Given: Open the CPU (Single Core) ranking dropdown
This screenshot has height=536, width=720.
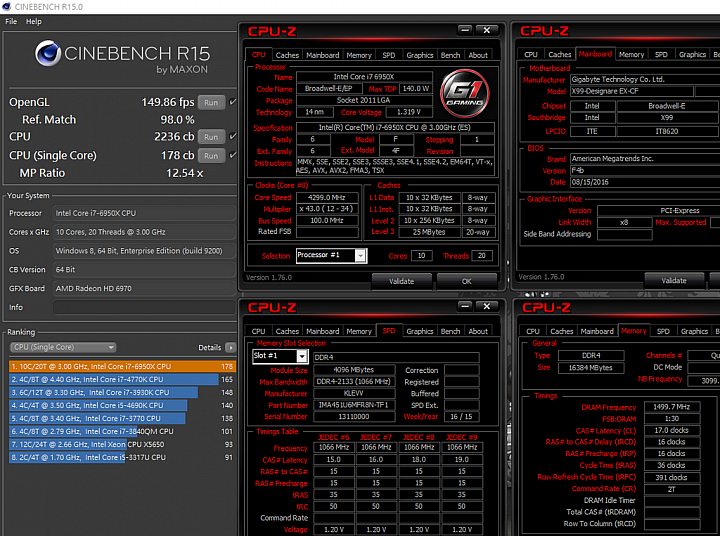Looking at the screenshot, I should point(63,347).
